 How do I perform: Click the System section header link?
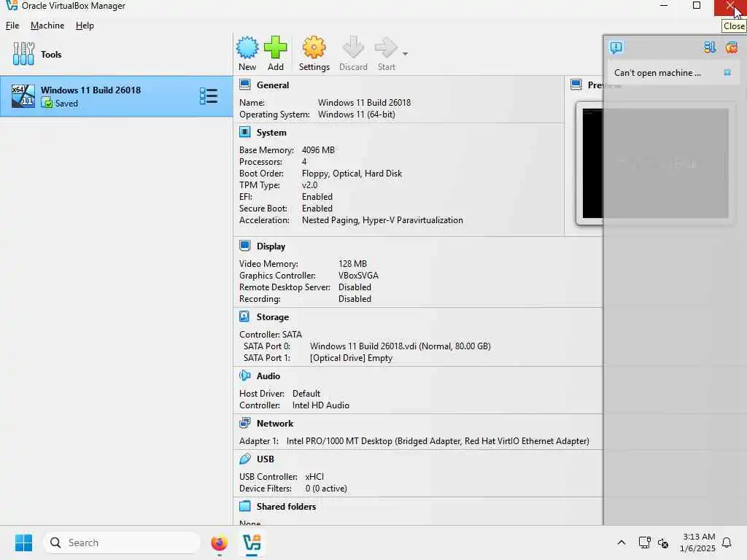click(271, 133)
